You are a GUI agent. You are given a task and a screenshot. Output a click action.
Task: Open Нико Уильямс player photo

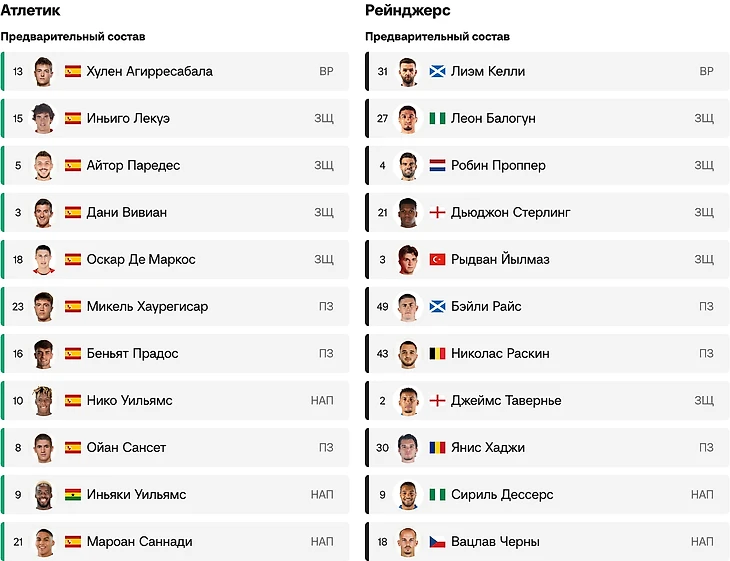click(43, 400)
